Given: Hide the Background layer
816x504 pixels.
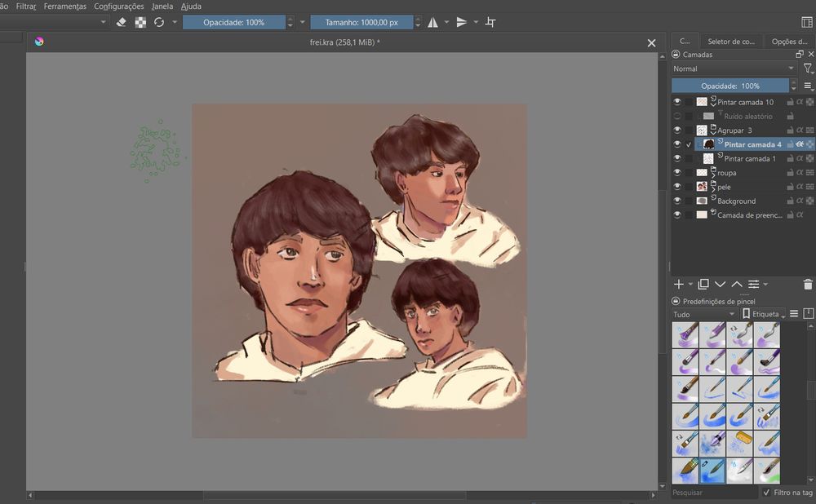Looking at the screenshot, I should 677,201.
